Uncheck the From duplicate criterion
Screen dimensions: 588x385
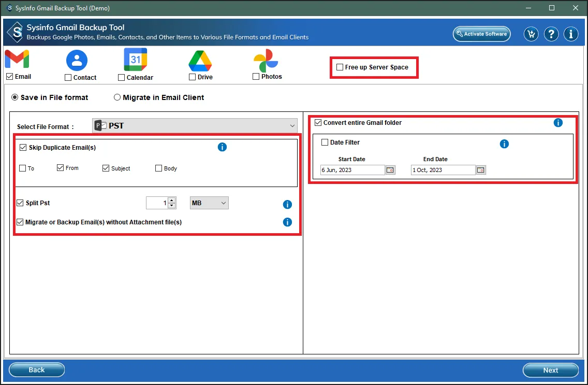pos(60,168)
